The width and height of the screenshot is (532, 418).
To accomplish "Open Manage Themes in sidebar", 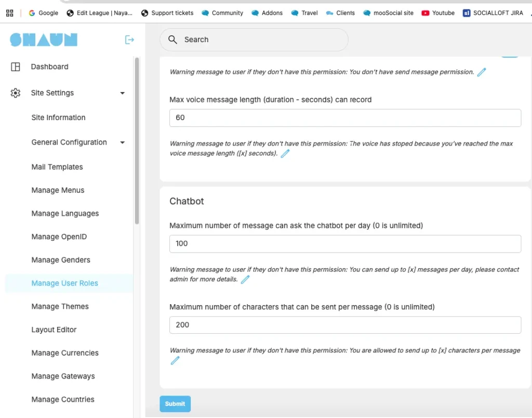I will pos(60,307).
